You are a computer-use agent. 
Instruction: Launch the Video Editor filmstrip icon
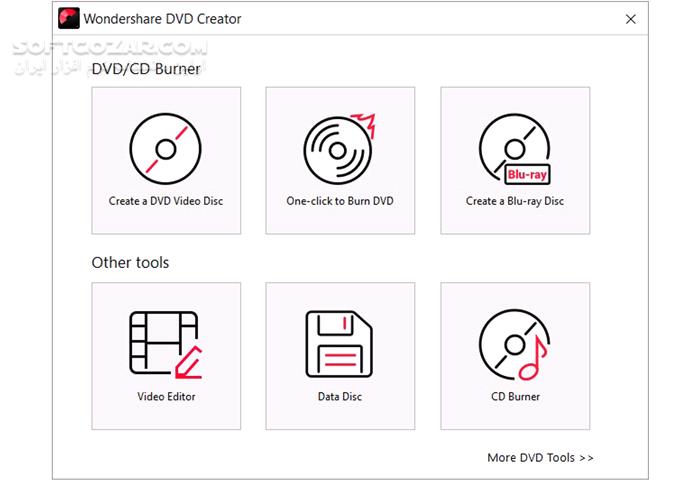pos(166,345)
